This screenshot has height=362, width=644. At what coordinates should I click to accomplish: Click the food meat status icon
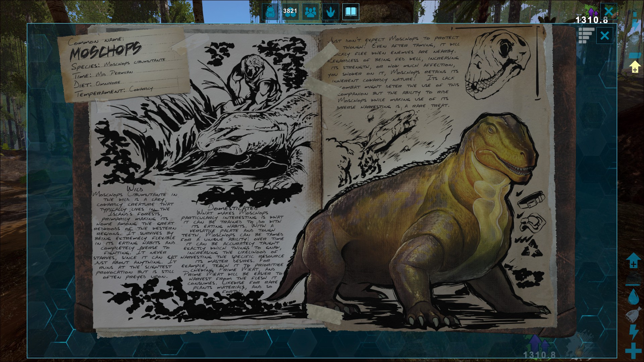(x=633, y=315)
